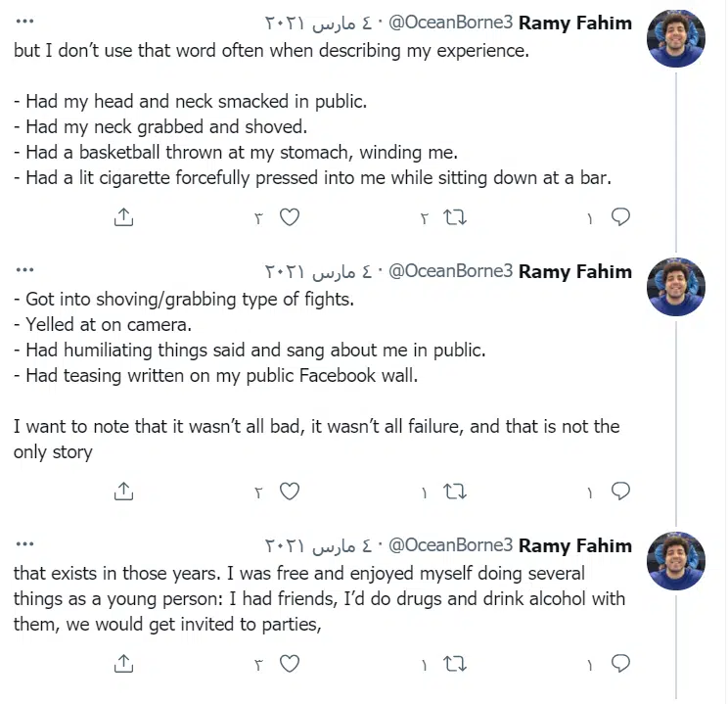Share the tweet about having friends
This screenshot has height=704, width=728.
(123, 664)
